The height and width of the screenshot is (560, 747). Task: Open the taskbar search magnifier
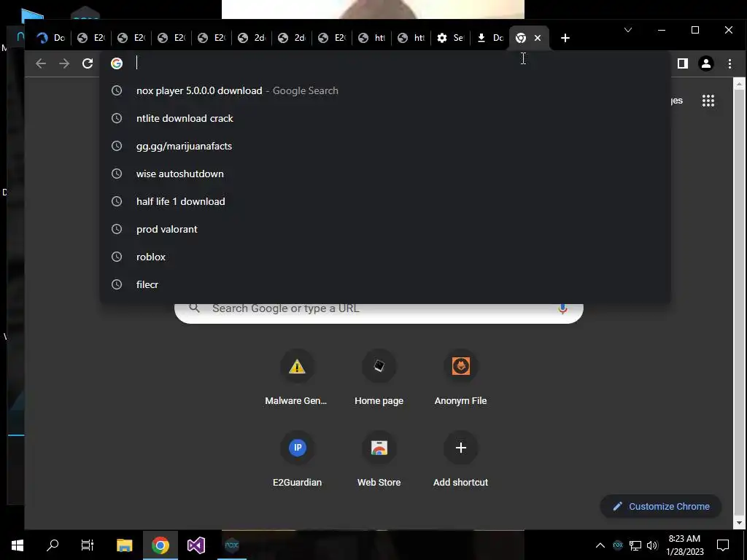tap(53, 545)
